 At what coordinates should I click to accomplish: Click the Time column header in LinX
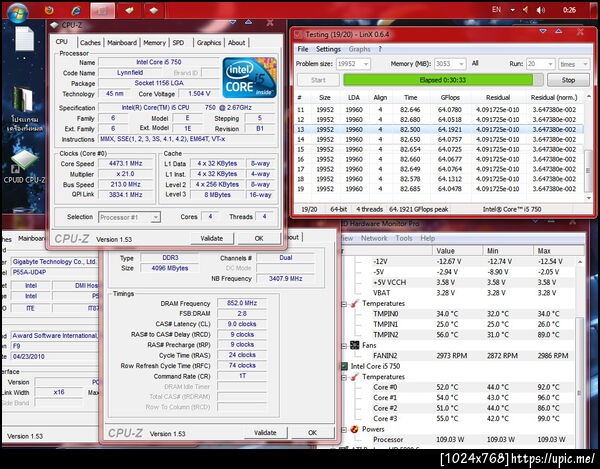tap(410, 98)
